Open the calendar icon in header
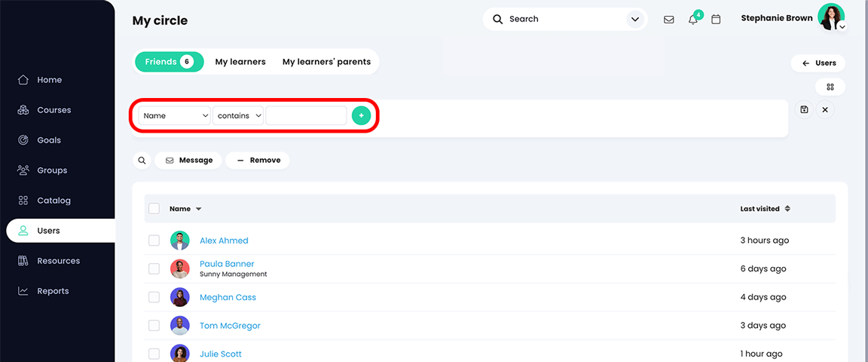This screenshot has height=362, width=868. pos(716,20)
